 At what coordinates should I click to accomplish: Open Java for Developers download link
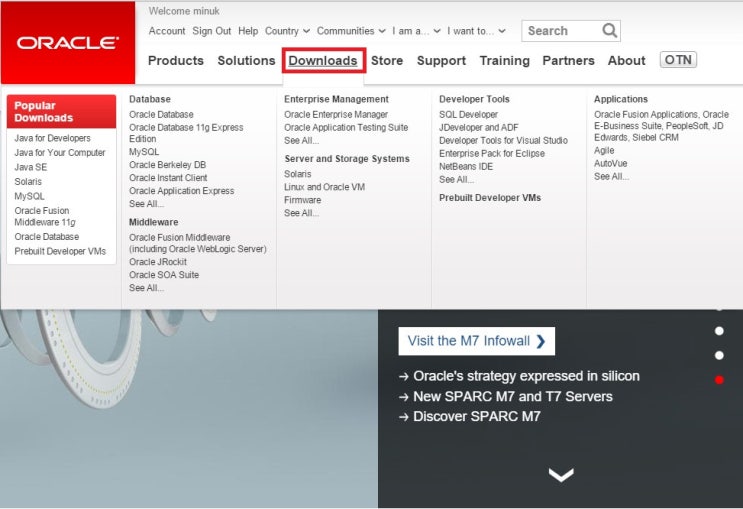(x=52, y=138)
